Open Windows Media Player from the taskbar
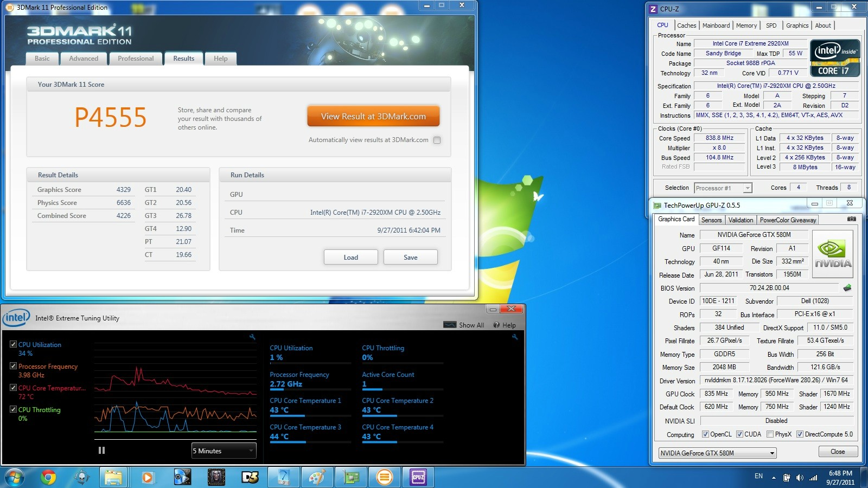 (x=147, y=477)
